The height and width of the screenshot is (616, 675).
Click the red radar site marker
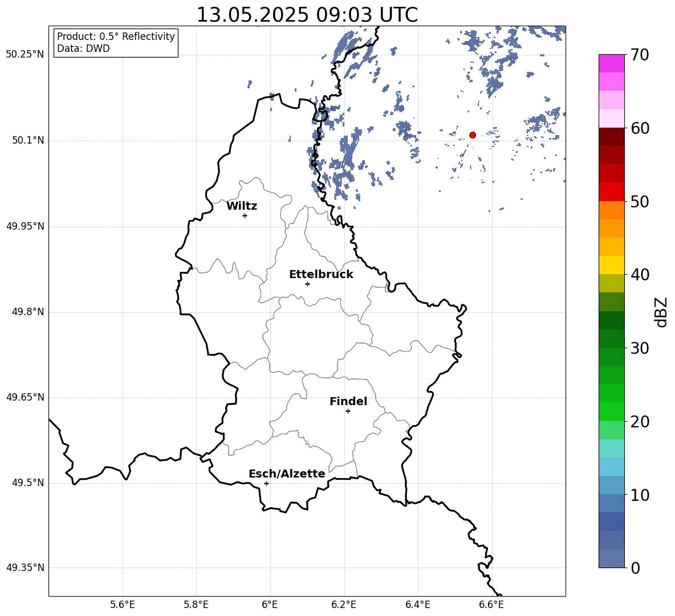(x=472, y=135)
